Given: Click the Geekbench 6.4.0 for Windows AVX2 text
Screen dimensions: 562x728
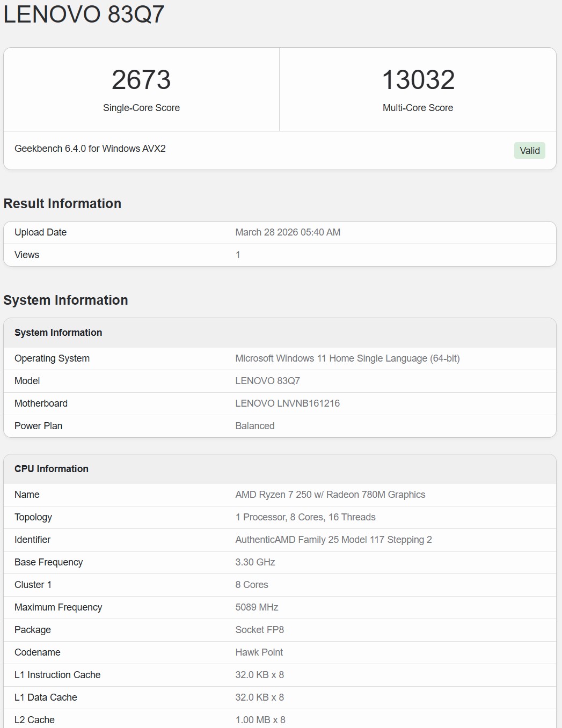Looking at the screenshot, I should [x=90, y=149].
